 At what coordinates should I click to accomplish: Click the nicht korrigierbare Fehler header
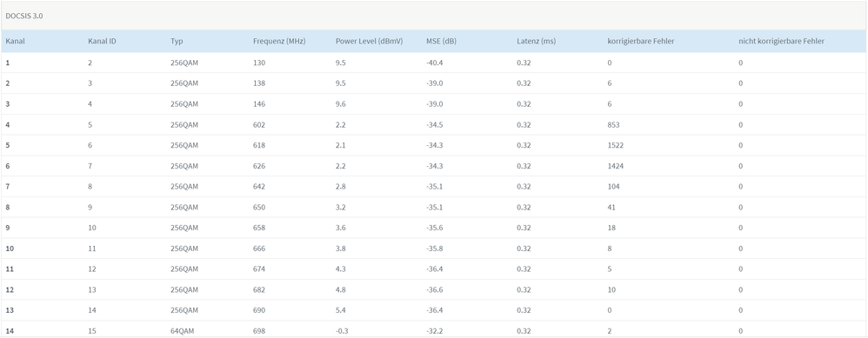point(781,42)
